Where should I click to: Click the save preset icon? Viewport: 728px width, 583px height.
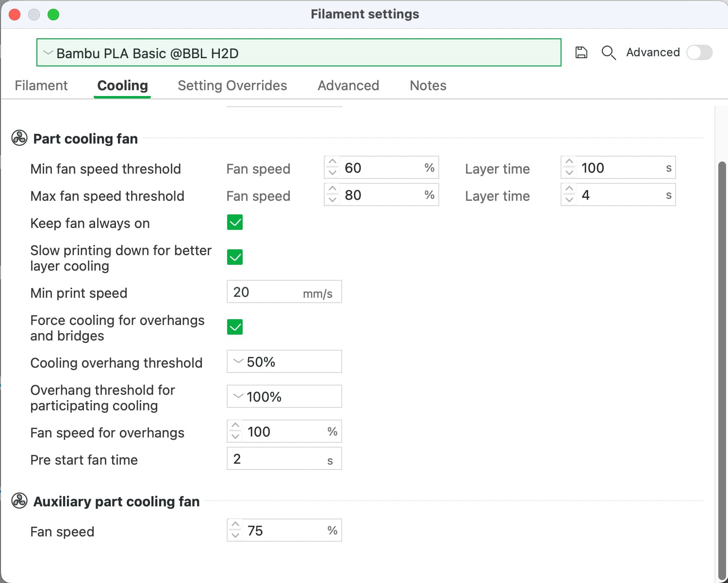pos(581,52)
